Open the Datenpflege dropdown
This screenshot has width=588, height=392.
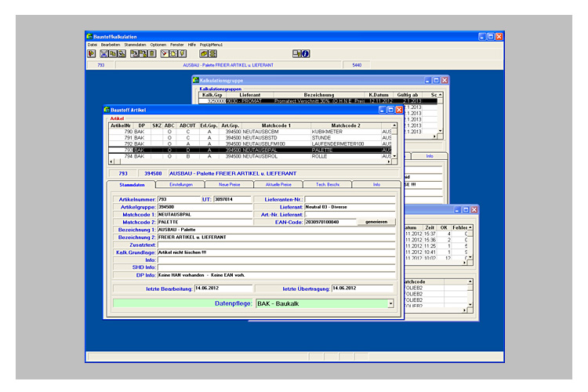coord(390,303)
